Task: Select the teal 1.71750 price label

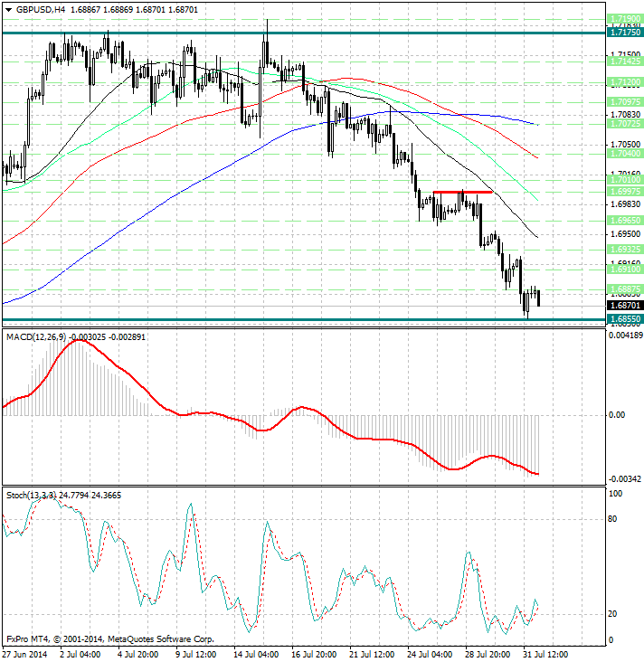Action: tap(625, 33)
